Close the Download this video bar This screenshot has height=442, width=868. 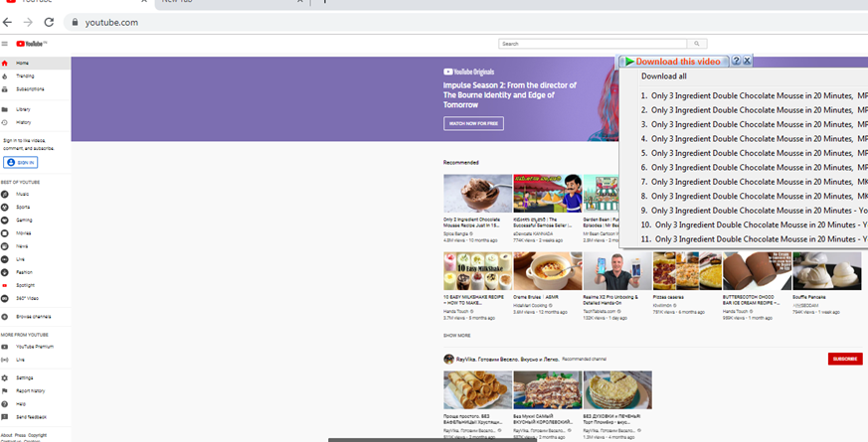(747, 62)
